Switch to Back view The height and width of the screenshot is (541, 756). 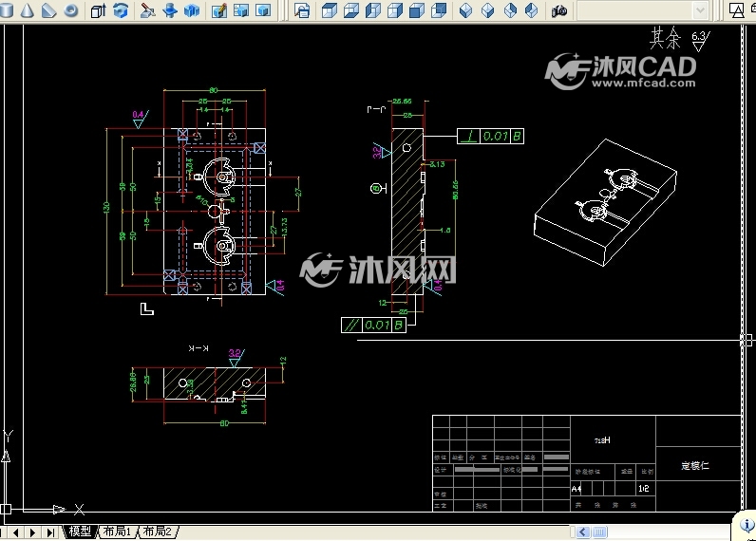tap(439, 10)
